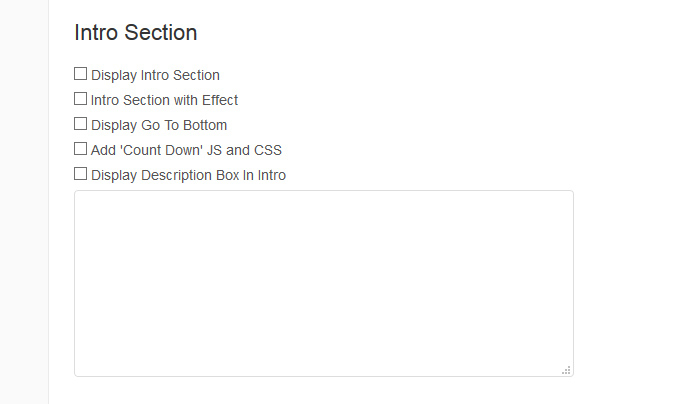
Task: Click the Intro Section heading
Action: pyautogui.click(x=136, y=33)
